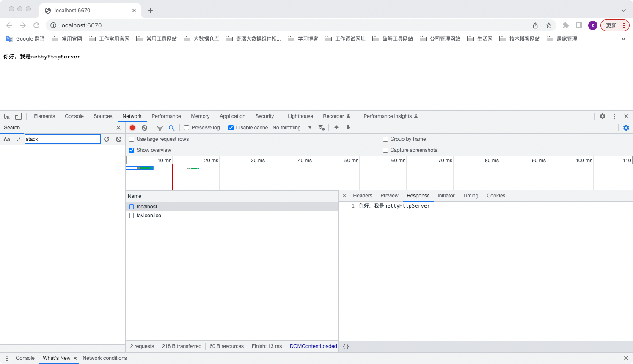The image size is (633, 364).
Task: Clear the network log
Action: 144,128
